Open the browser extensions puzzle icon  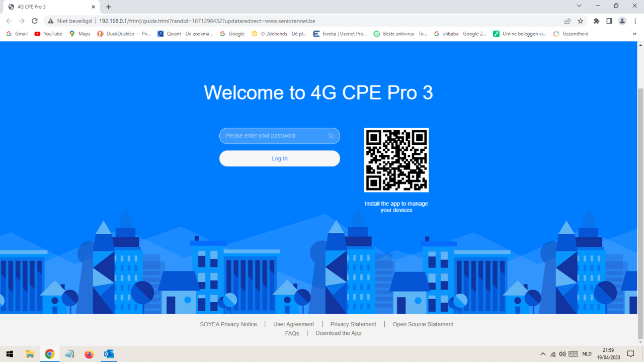coord(597,21)
